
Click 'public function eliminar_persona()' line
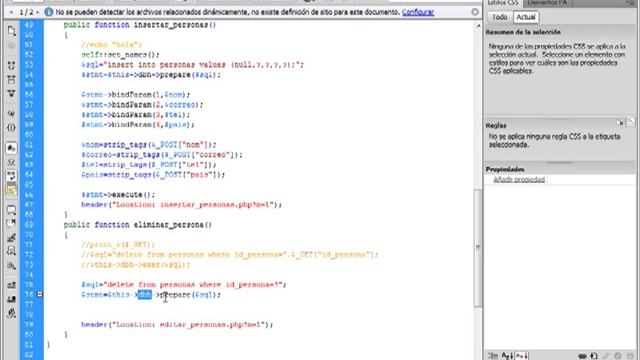pos(138,225)
